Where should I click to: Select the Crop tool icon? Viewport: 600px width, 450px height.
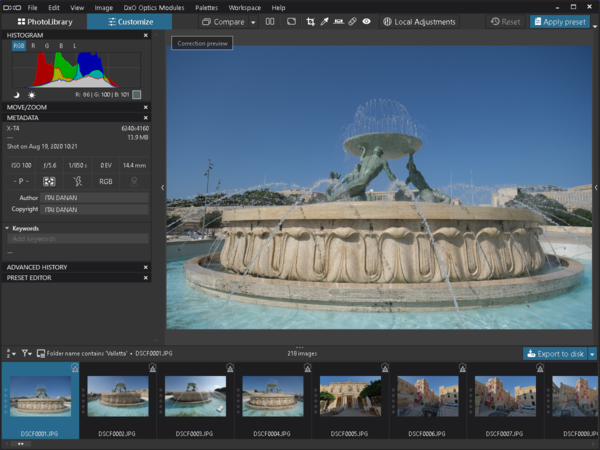[x=311, y=21]
